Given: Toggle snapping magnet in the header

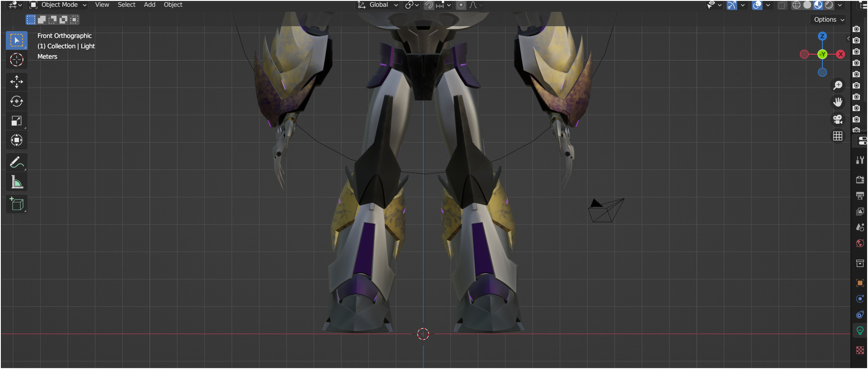Looking at the screenshot, I should tap(429, 5).
